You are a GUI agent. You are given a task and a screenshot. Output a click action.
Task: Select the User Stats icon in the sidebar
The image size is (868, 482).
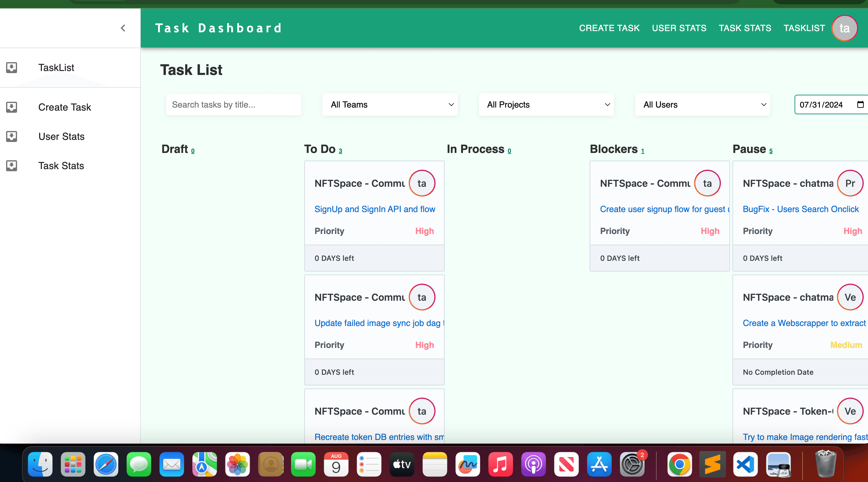point(12,136)
